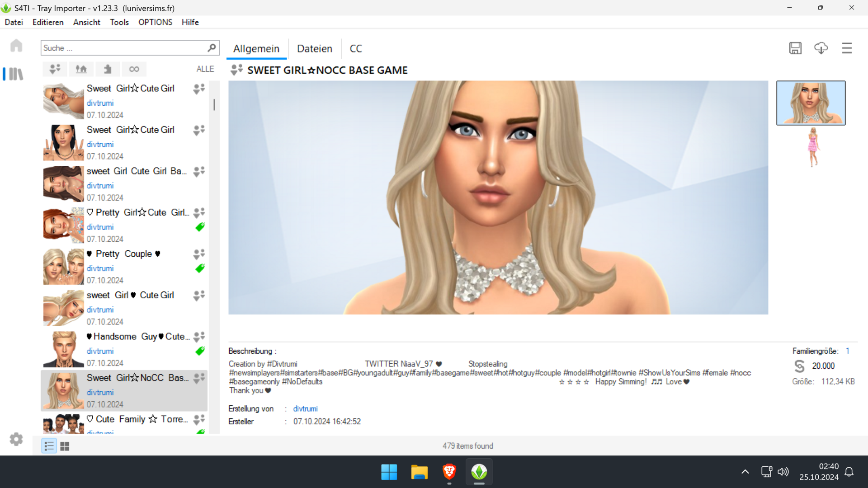The image size is (868, 488).
Task: Switch to the Allgemein tab
Action: pos(256,49)
